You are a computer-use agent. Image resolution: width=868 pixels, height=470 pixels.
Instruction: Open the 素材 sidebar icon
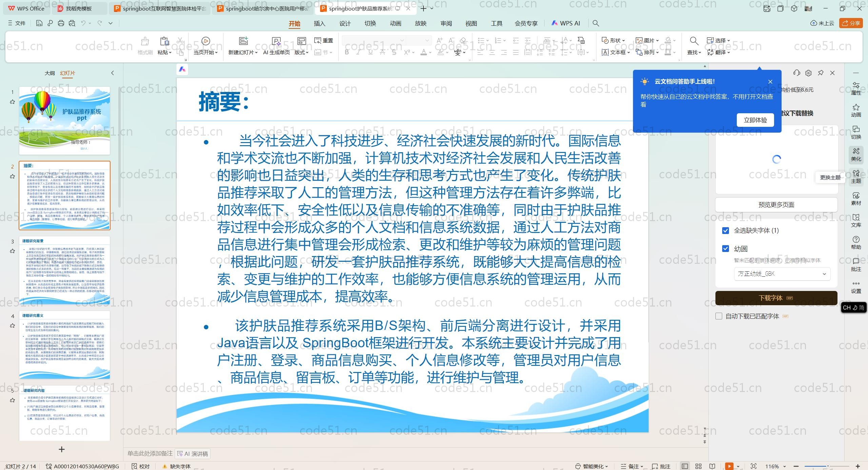pos(856,198)
